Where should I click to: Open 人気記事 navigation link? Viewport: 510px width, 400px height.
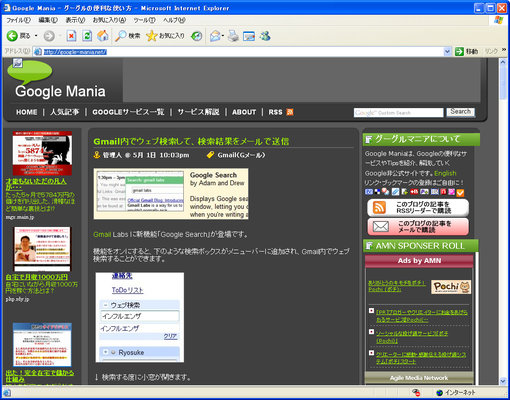tap(65, 112)
